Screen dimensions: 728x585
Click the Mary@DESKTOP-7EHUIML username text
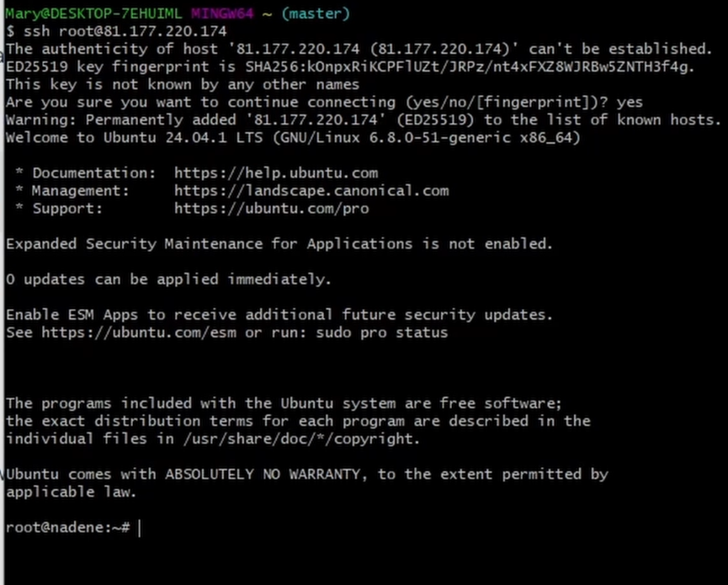click(x=94, y=13)
